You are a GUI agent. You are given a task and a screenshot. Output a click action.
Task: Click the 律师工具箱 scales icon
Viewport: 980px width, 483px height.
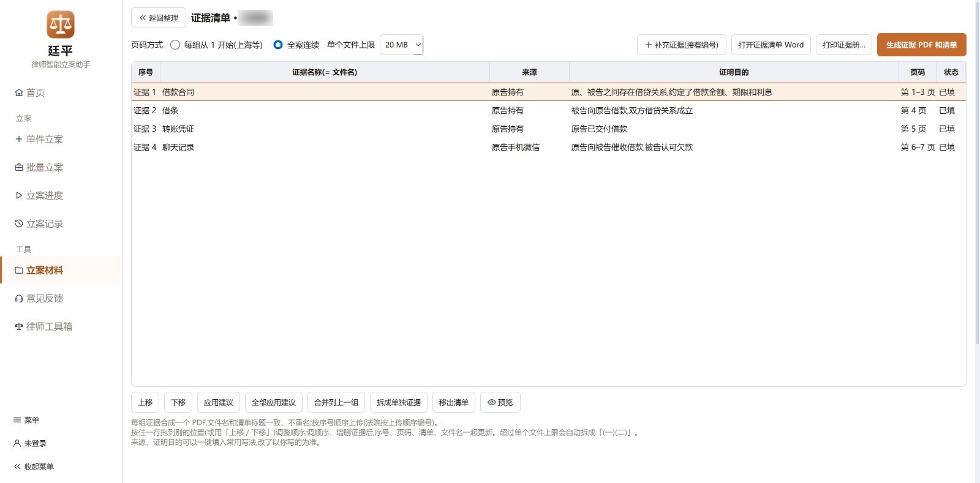19,326
